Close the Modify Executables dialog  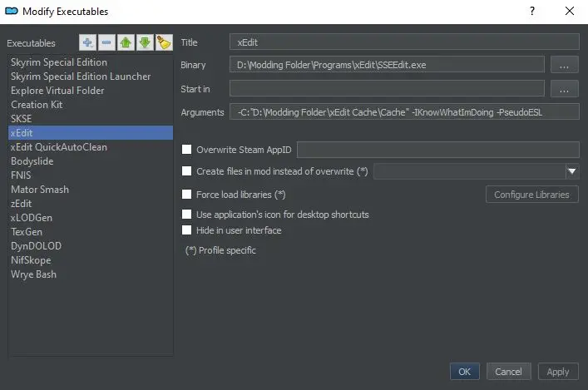(569, 12)
